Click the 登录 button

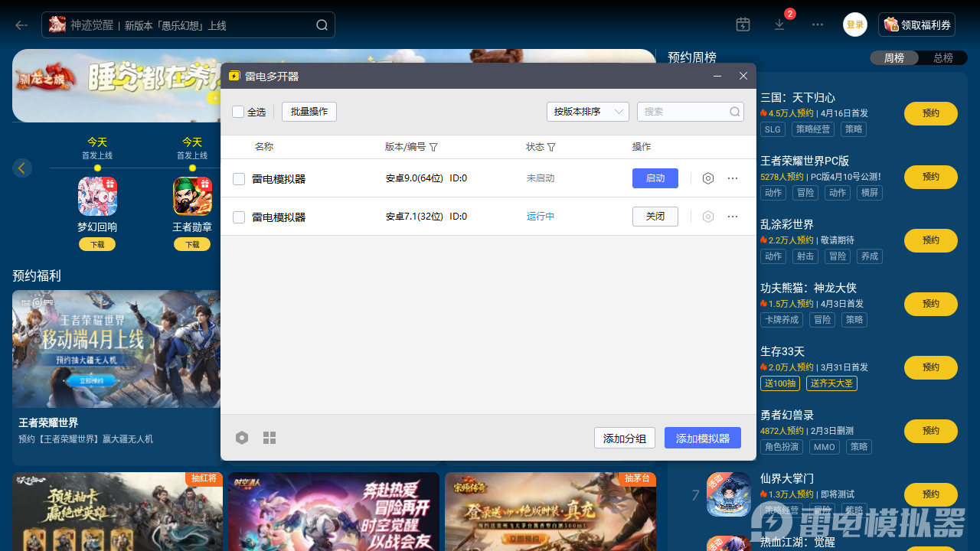pyautogui.click(x=855, y=24)
